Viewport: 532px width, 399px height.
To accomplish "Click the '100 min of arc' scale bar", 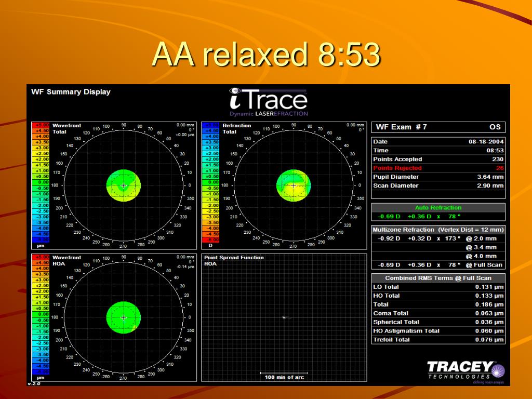I will pyautogui.click(x=284, y=376).
